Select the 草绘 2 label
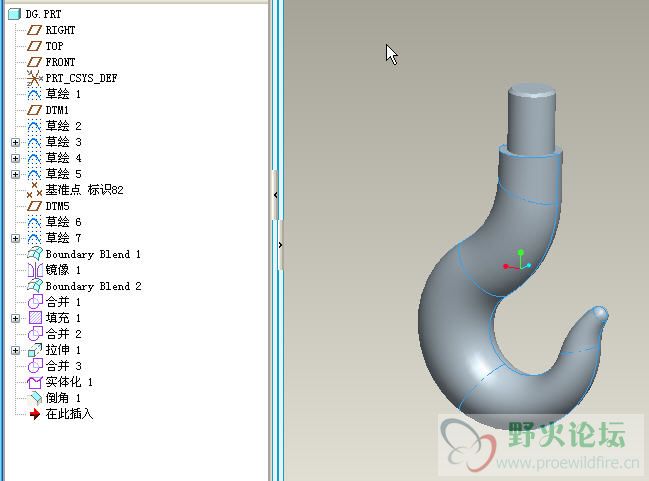 [x=63, y=126]
